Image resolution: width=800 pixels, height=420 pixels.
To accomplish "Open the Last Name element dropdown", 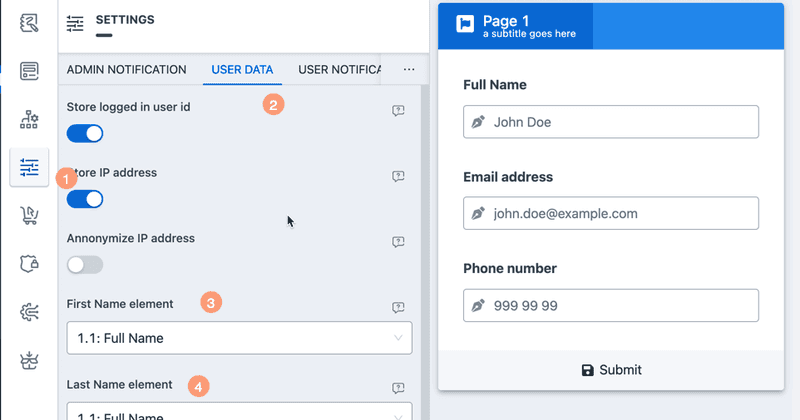I will [239, 411].
